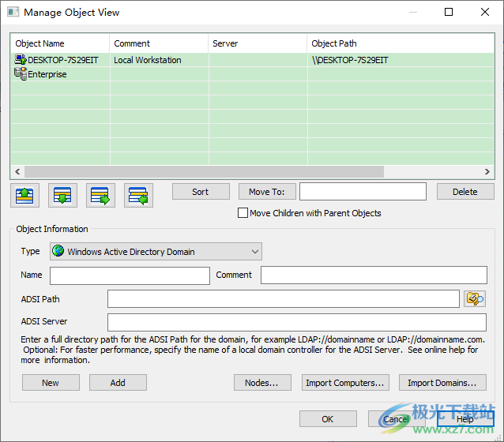Focus the ADSI Path input field
The width and height of the screenshot is (504, 442).
[x=284, y=298]
